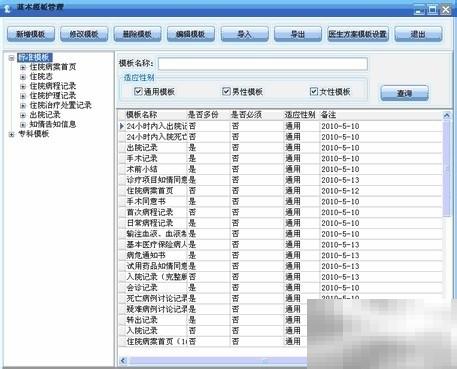Click the row indicator arrow of first row

(x=122, y=126)
